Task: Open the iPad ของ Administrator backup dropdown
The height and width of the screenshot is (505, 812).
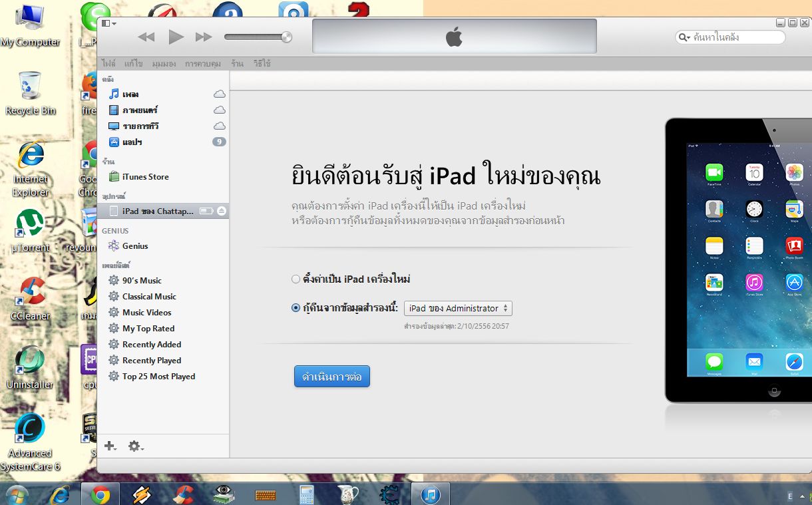Action: pyautogui.click(x=458, y=308)
